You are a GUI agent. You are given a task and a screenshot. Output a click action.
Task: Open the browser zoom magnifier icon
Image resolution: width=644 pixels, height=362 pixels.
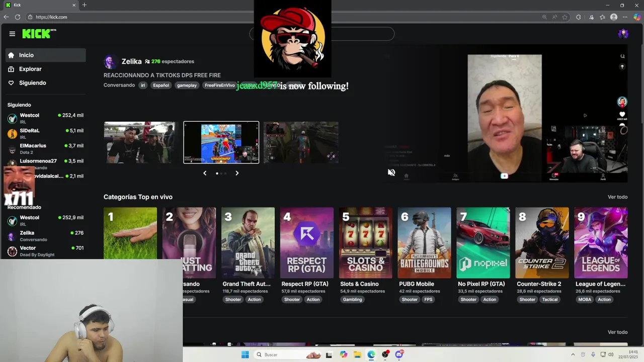pos(544,17)
